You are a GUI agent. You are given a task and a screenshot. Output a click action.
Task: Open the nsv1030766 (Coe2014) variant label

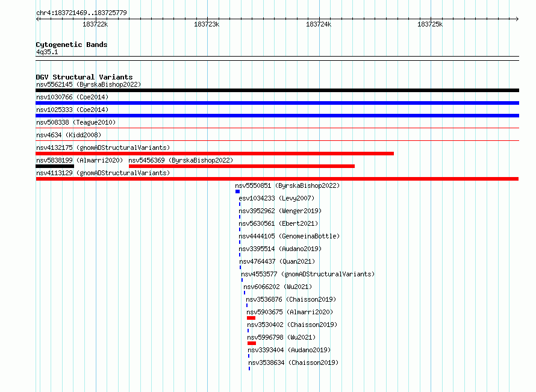(72, 97)
